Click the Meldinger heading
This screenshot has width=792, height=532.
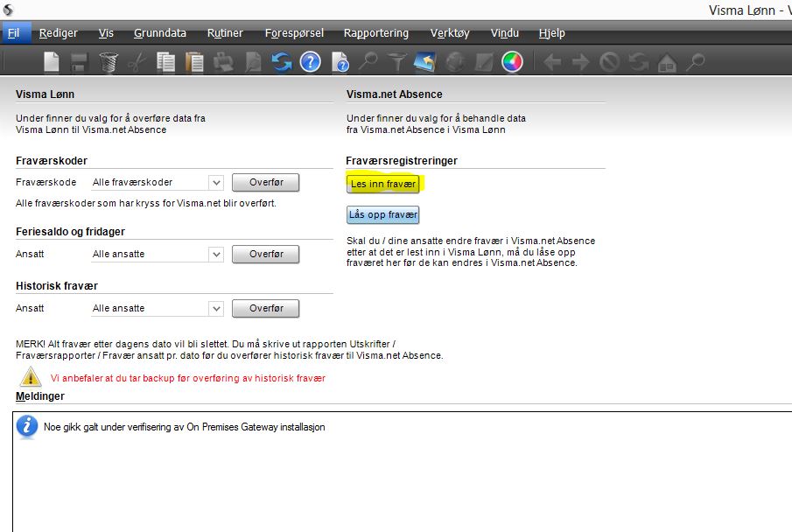(x=40, y=396)
